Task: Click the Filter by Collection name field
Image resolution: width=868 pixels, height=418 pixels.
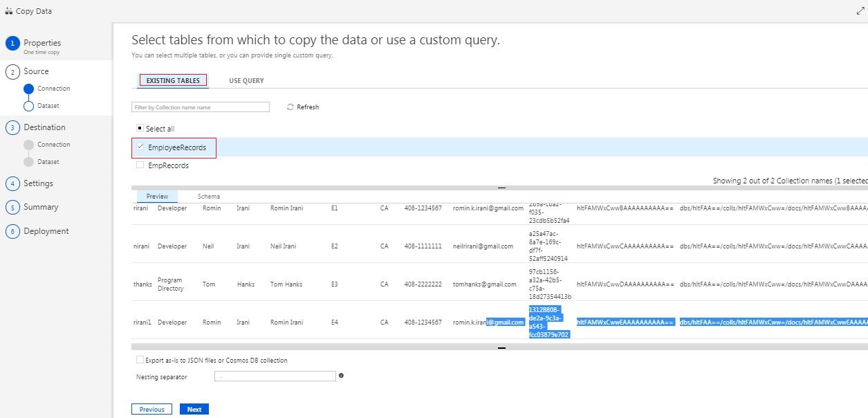Action: coord(200,107)
